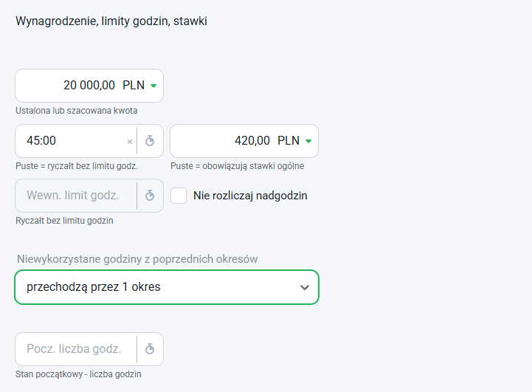
Task: Expand currency arrow next to 20 000,00 PLN
Action: (x=153, y=86)
